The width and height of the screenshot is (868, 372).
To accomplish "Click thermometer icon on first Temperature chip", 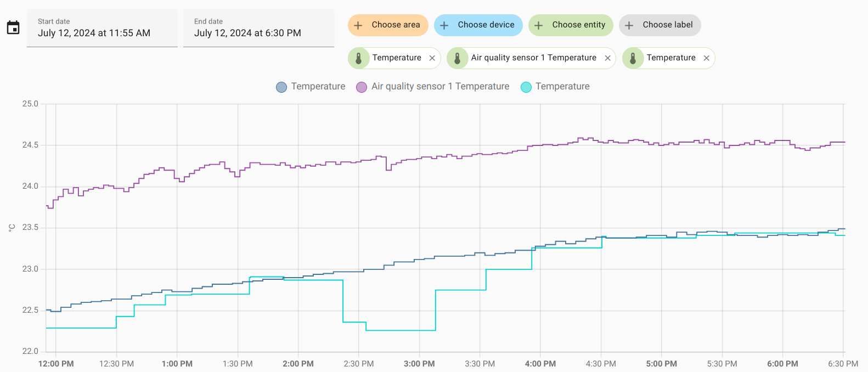I will pyautogui.click(x=359, y=58).
